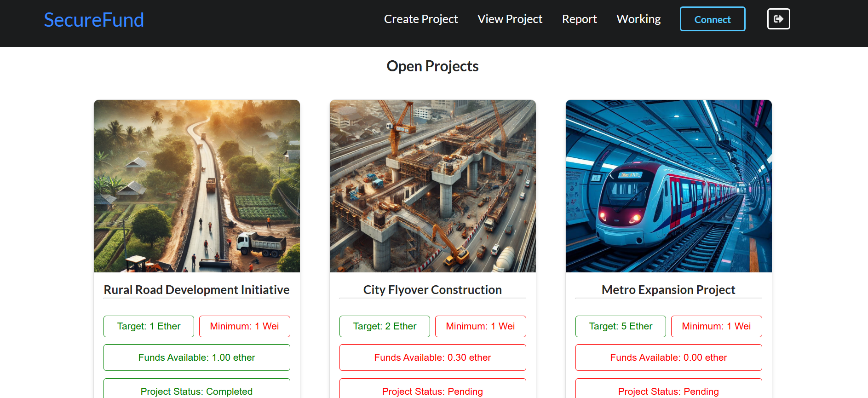Click the 'Target: 2 Ether' label

tap(385, 326)
